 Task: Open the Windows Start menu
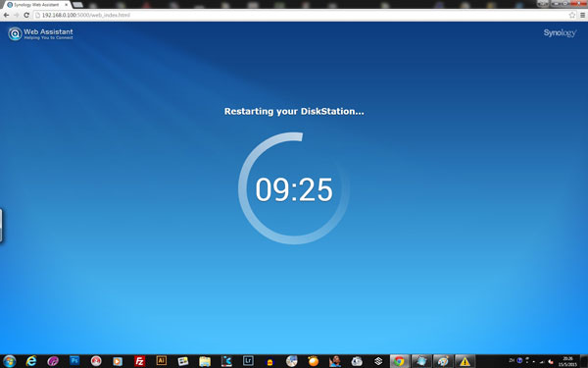(9, 361)
